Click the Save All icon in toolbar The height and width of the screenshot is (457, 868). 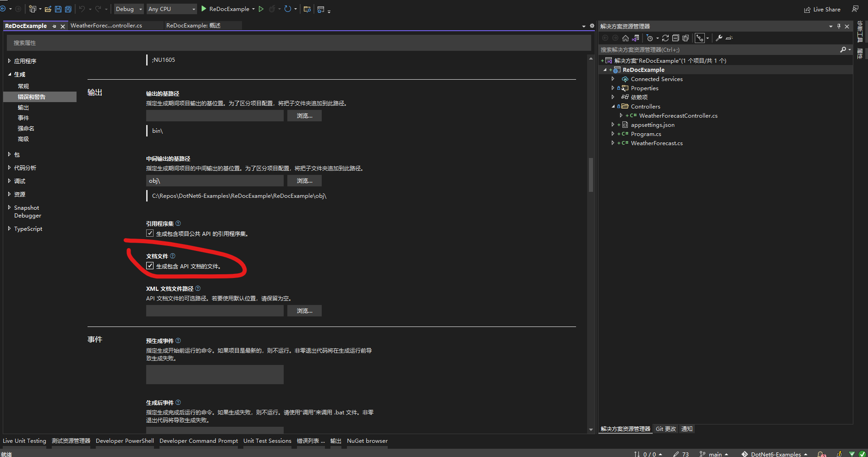tap(68, 9)
